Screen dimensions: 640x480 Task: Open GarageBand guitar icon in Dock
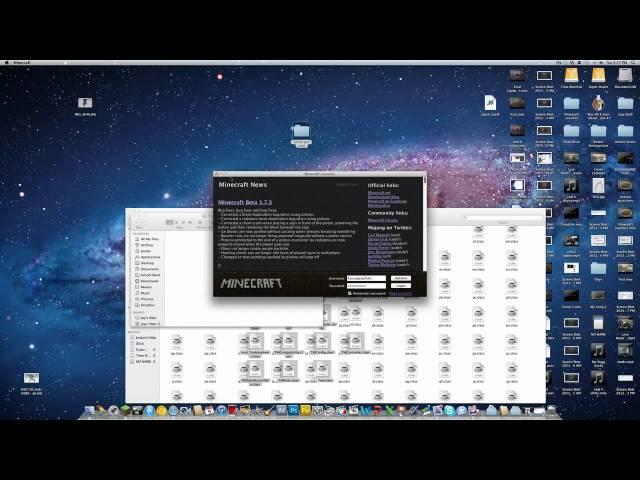click(268, 410)
